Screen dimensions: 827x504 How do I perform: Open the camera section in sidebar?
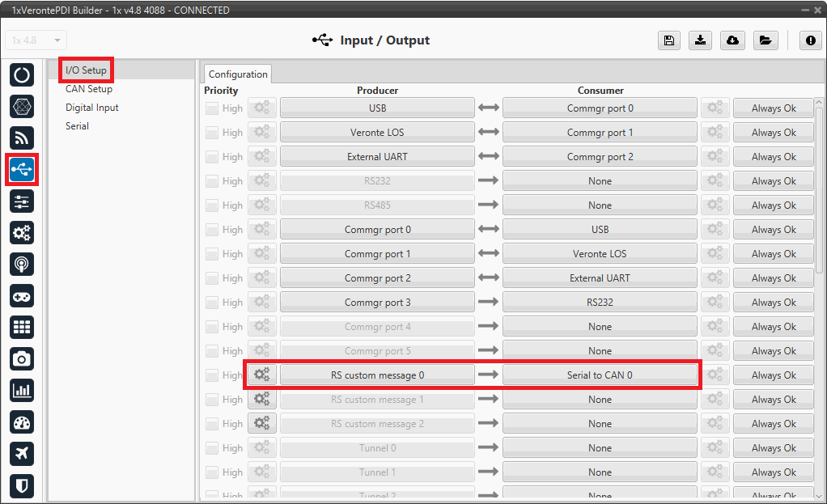point(22,358)
